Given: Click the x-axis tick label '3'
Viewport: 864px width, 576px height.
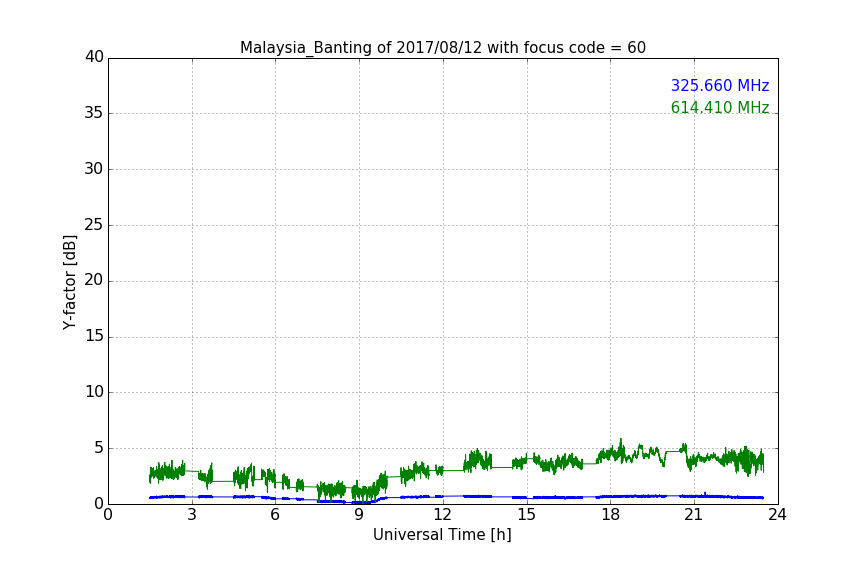Looking at the screenshot, I should click(192, 515).
